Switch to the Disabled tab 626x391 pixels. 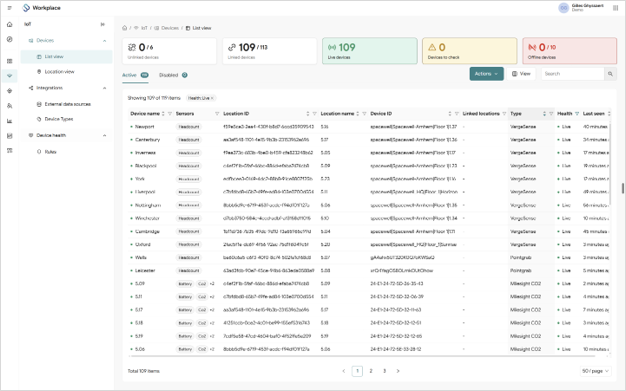[173, 75]
